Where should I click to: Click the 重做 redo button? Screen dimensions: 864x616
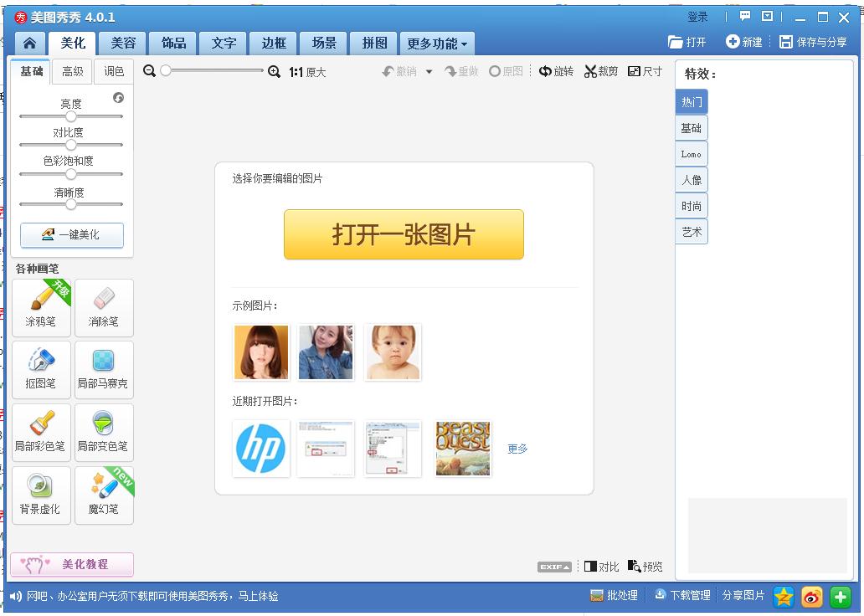pos(461,71)
